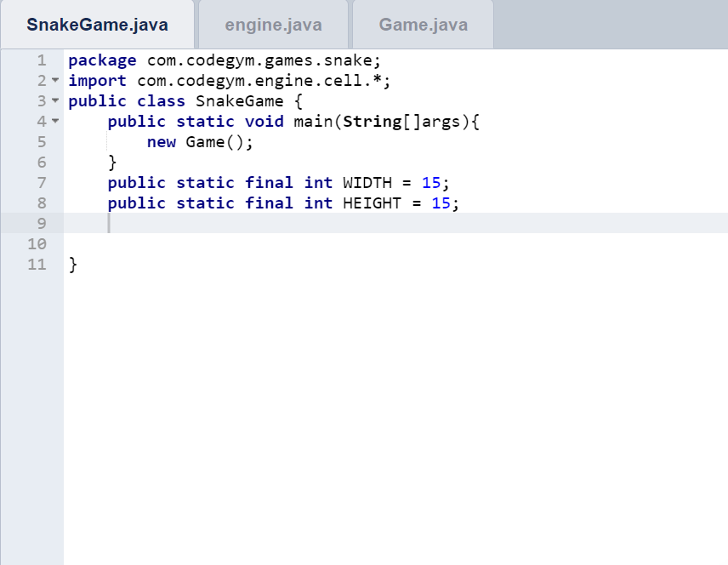728x565 pixels.
Task: Click line number 11 in the gutter
Action: pyautogui.click(x=37, y=264)
